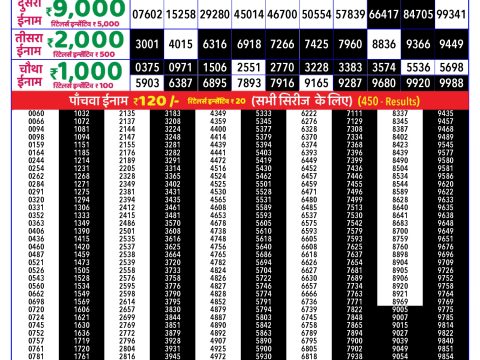Select the (सभी सिरीज के लिए) text
This screenshot has width=480, height=360.
point(302,101)
